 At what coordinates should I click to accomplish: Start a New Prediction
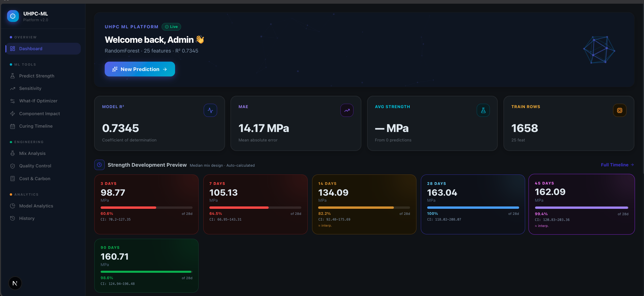tap(140, 69)
